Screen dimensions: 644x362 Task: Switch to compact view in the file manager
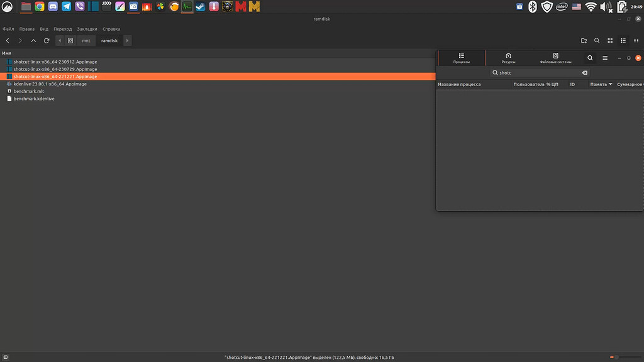(637, 40)
